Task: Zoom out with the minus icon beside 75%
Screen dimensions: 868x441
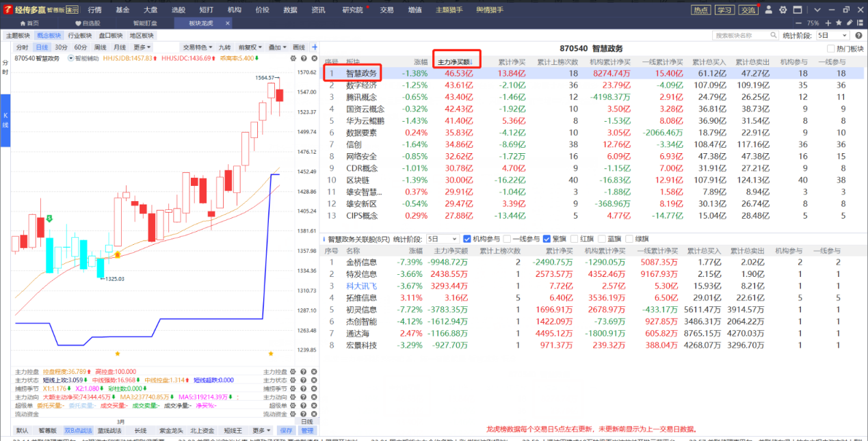Action: 800,23
